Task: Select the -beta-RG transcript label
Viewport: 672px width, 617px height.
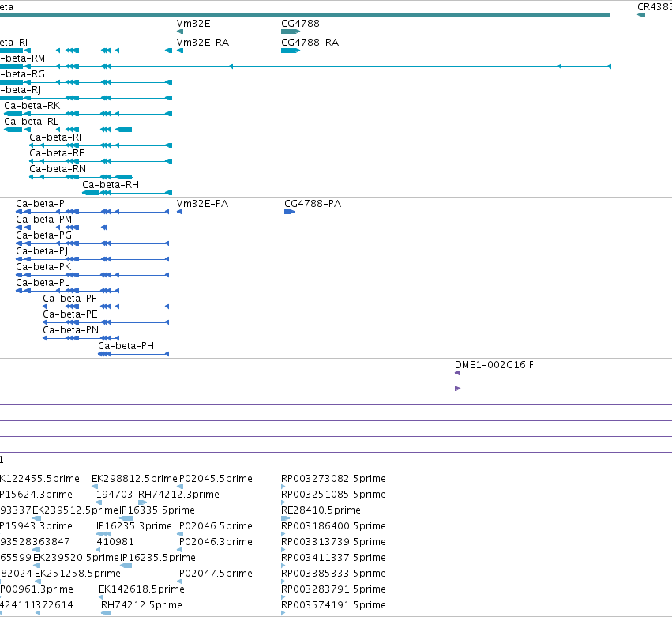Action: [22, 74]
